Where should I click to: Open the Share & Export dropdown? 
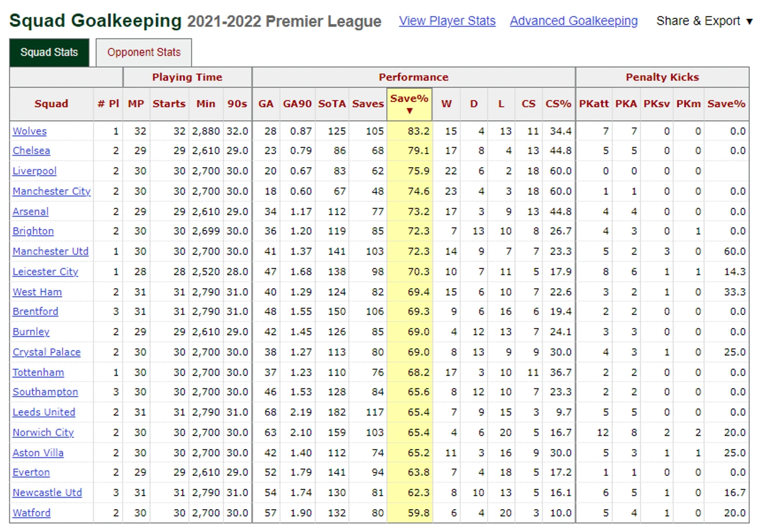(704, 21)
